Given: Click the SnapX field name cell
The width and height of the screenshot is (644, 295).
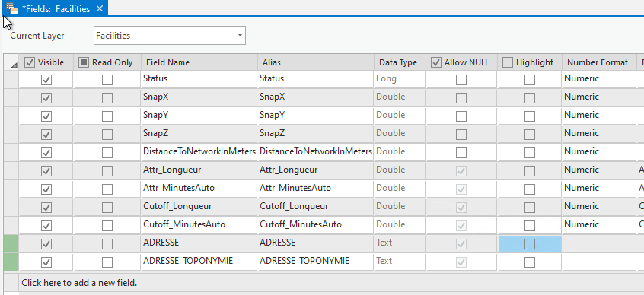Looking at the screenshot, I should coord(199,97).
